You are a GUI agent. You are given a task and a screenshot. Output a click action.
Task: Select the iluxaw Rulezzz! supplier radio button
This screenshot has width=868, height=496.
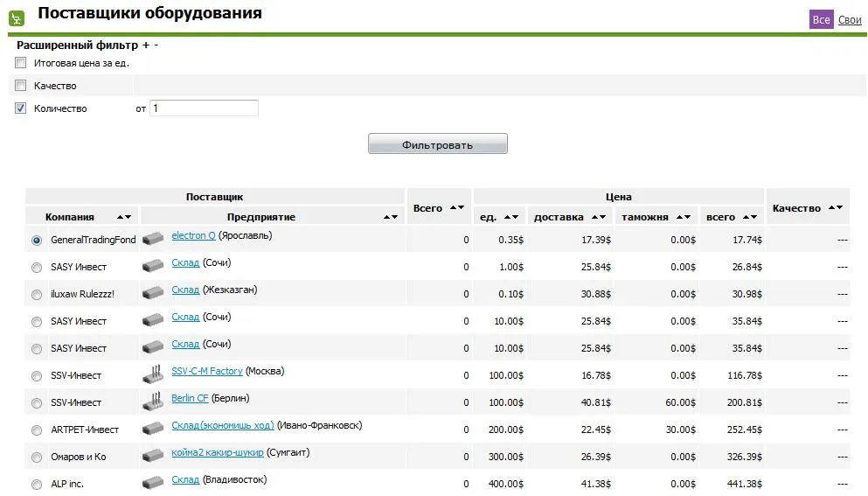click(36, 295)
